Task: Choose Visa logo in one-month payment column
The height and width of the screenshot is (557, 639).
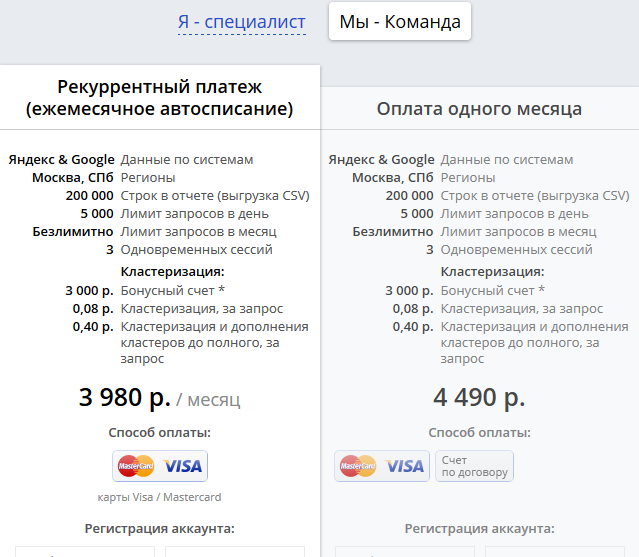Action: [405, 466]
